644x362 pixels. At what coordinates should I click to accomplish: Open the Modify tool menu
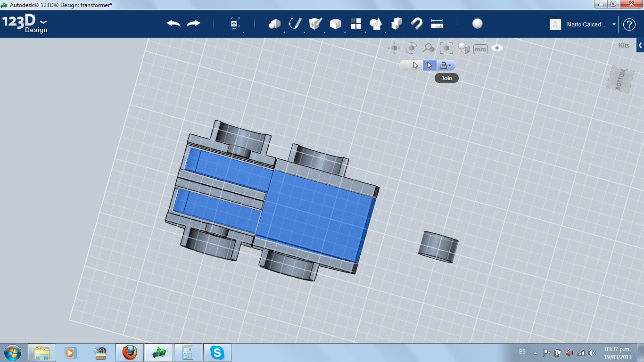coord(335,24)
